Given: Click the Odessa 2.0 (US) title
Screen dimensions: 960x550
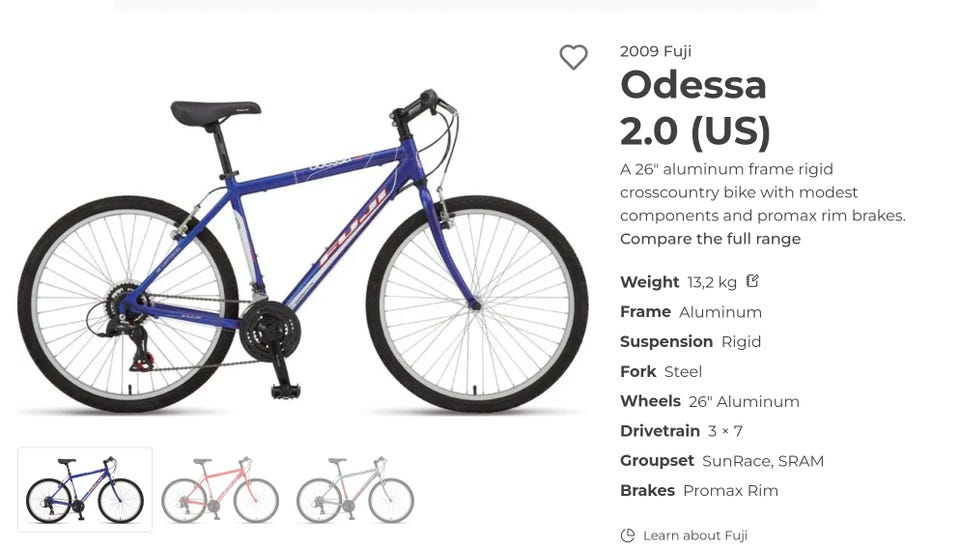Looking at the screenshot, I should click(695, 108).
